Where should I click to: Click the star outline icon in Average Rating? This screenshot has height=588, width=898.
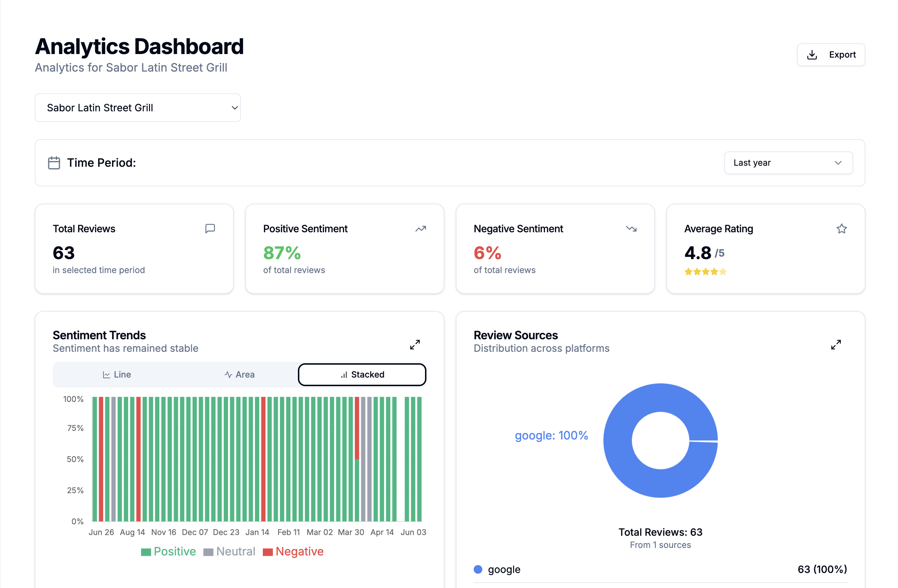click(841, 229)
